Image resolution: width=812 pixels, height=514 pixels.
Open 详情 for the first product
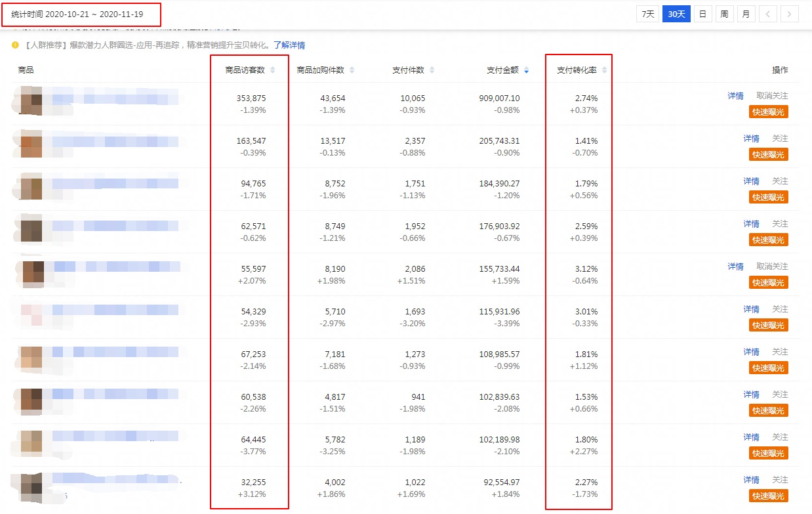735,96
